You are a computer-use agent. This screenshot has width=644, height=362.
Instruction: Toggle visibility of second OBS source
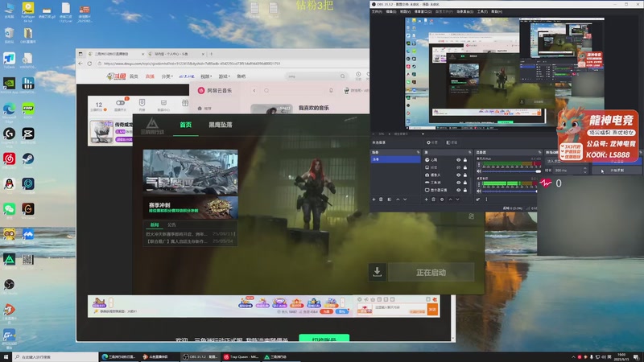pos(458,167)
